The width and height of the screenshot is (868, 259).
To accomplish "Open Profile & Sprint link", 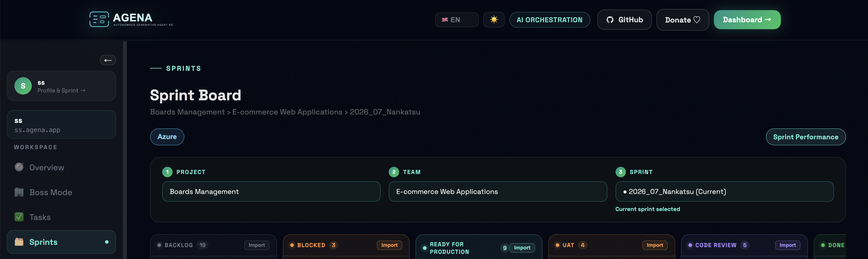I will (x=61, y=90).
